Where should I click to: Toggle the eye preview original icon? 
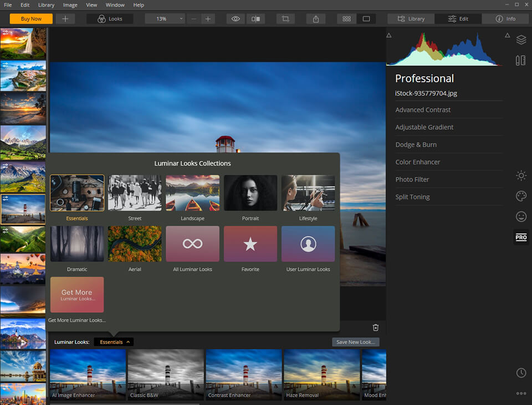click(236, 19)
